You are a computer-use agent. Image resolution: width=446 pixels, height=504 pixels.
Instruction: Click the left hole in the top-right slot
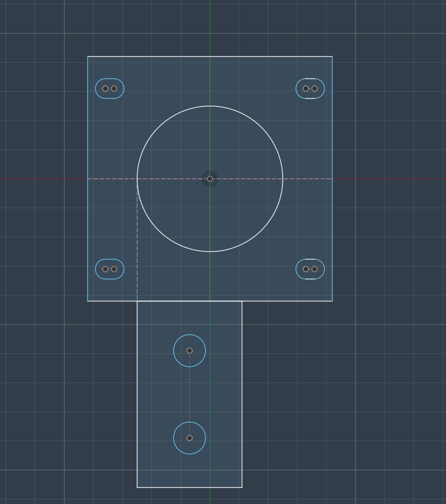coord(306,88)
